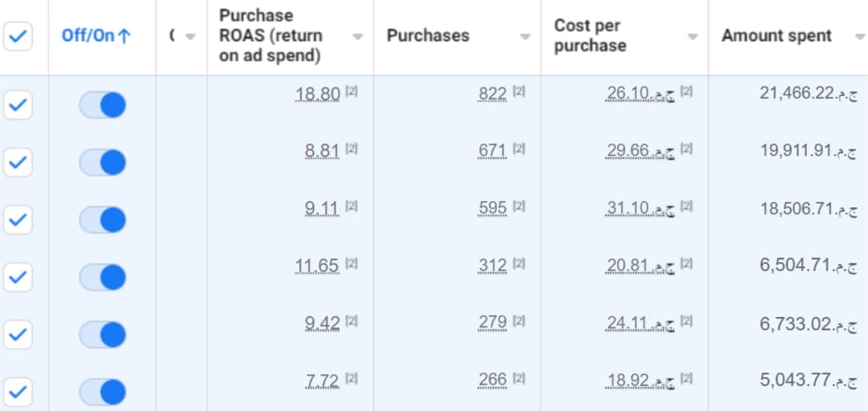
Task: Open the Purchases column dropdown arrow
Action: pos(525,37)
